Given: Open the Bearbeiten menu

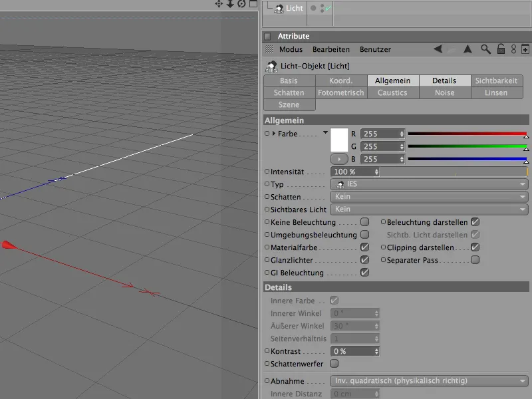Looking at the screenshot, I should click(331, 49).
